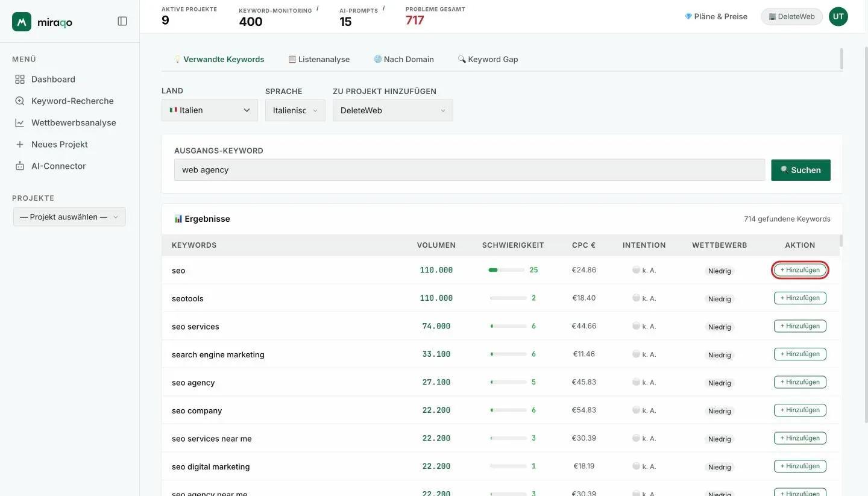This screenshot has height=496, width=868.
Task: Open the Sprache dropdown
Action: pos(295,110)
